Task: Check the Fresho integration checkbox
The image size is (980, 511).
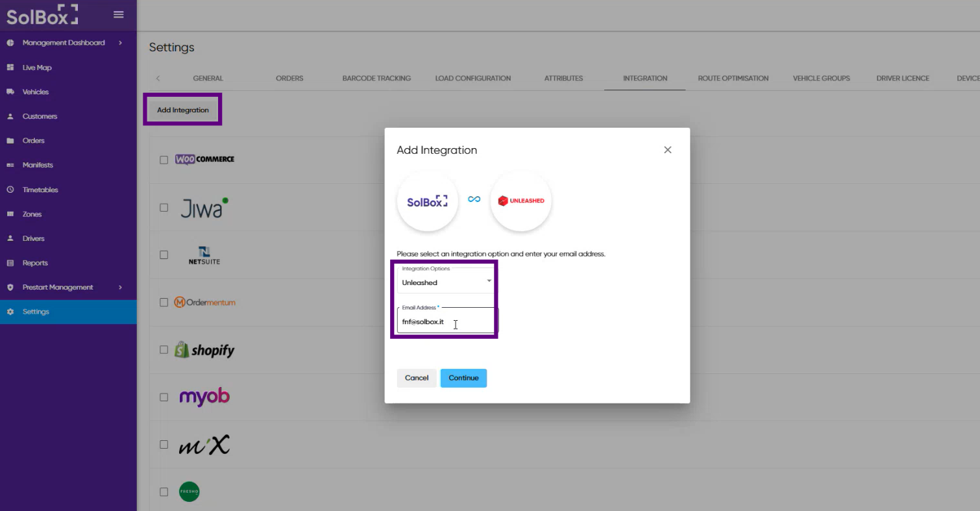Action: pyautogui.click(x=164, y=492)
